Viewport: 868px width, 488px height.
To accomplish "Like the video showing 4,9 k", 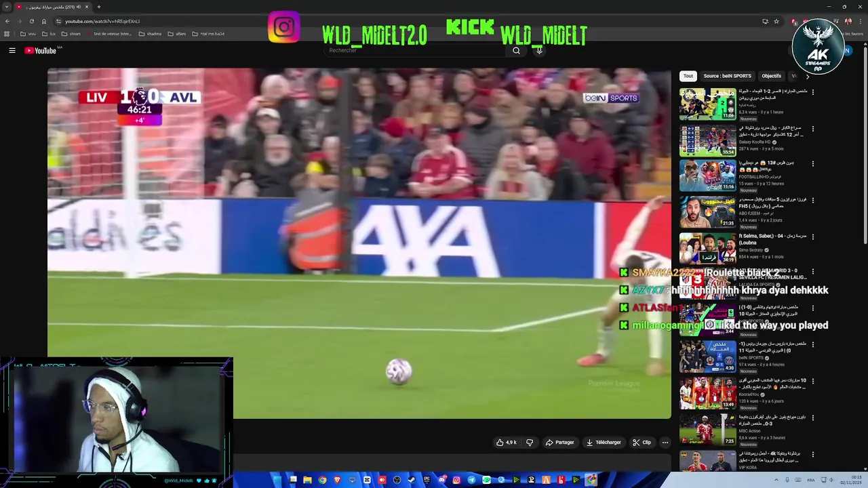I will pos(506,443).
